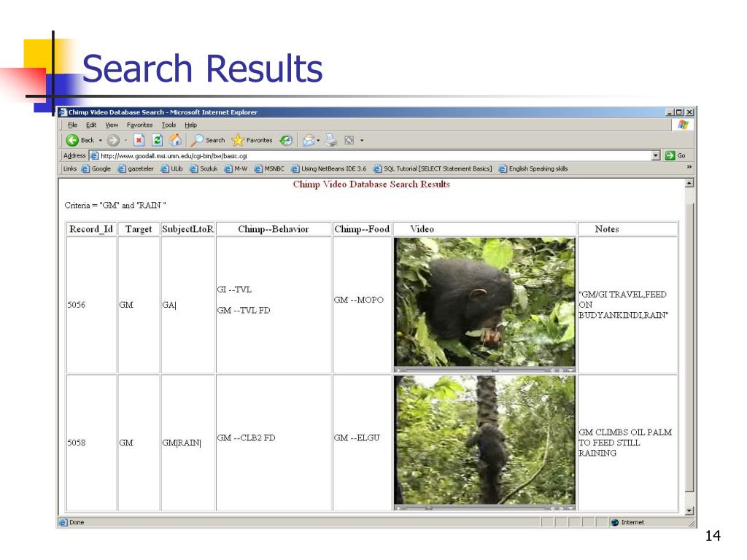The image size is (747, 560).
Task: Open the ULib link in the Links bar
Action: (x=172, y=168)
